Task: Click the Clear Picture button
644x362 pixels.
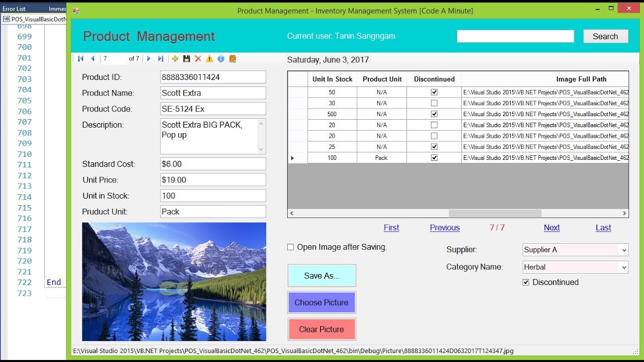Action: (x=321, y=329)
